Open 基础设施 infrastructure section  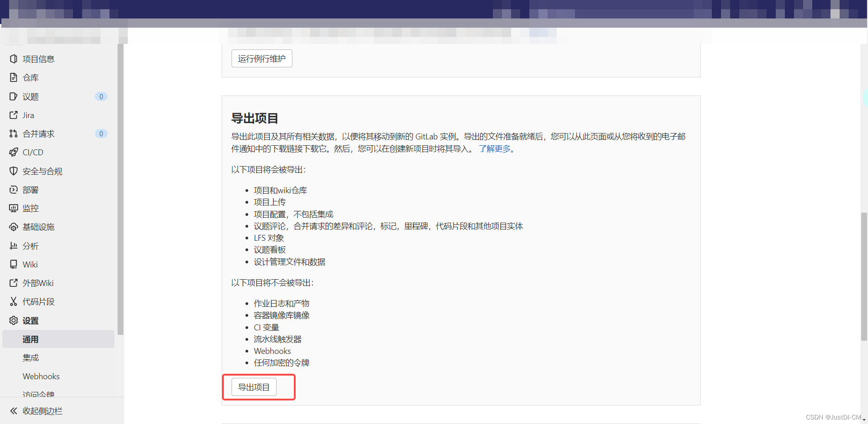[x=39, y=227]
